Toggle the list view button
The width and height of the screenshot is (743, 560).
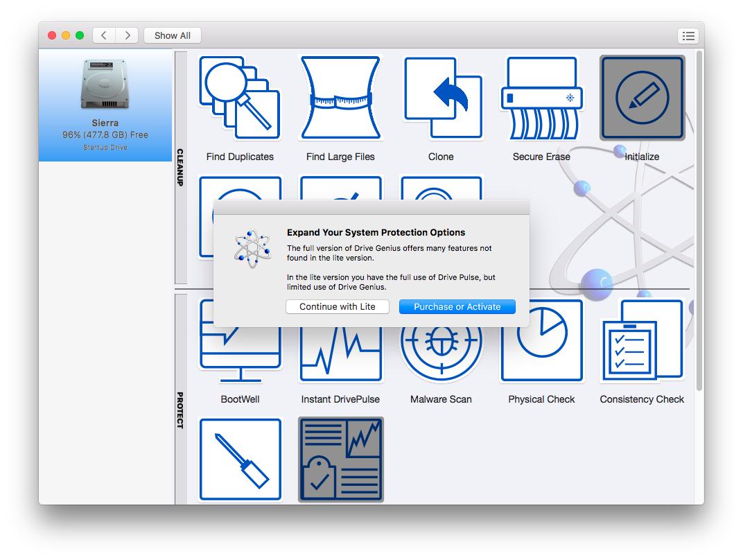[x=688, y=36]
